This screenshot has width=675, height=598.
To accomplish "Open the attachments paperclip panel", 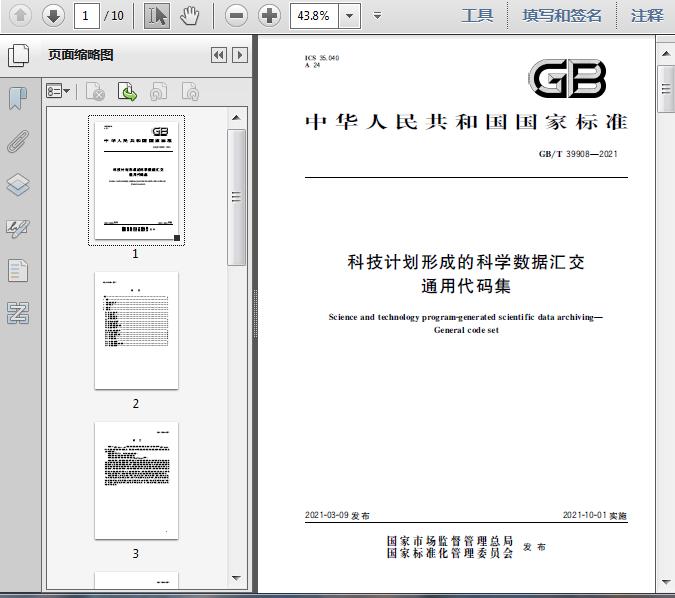I will tap(18, 142).
